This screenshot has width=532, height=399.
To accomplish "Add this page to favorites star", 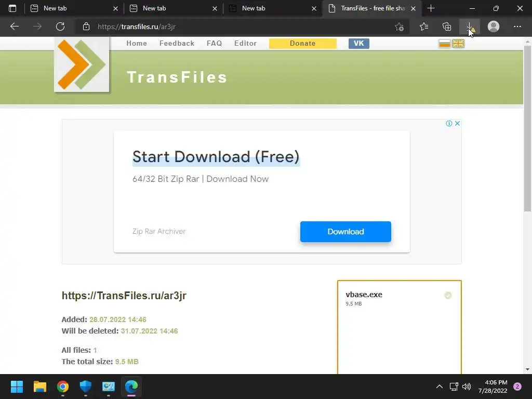I will point(400,26).
